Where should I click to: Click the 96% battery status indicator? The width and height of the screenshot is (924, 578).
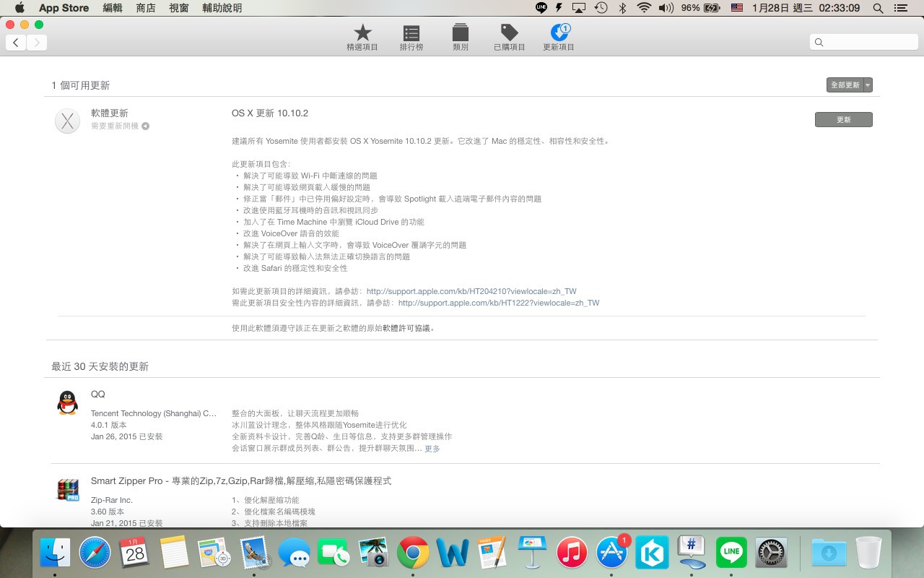tap(701, 8)
